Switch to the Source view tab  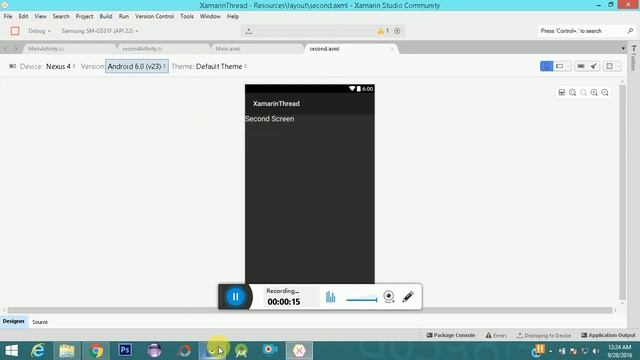[40, 322]
